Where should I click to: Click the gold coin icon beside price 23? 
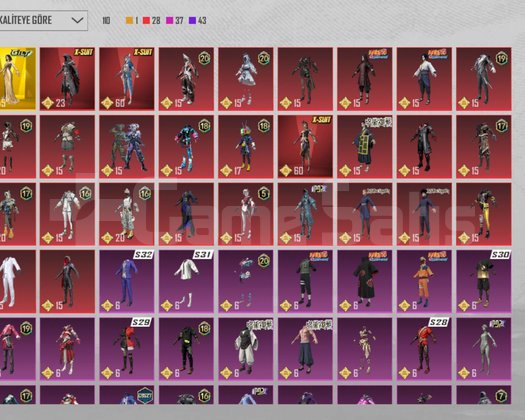point(48,103)
